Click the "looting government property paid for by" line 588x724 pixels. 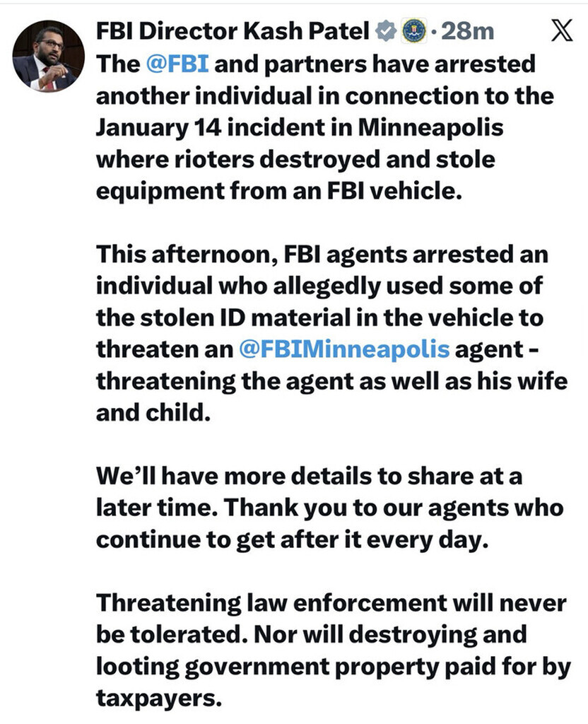333,667
